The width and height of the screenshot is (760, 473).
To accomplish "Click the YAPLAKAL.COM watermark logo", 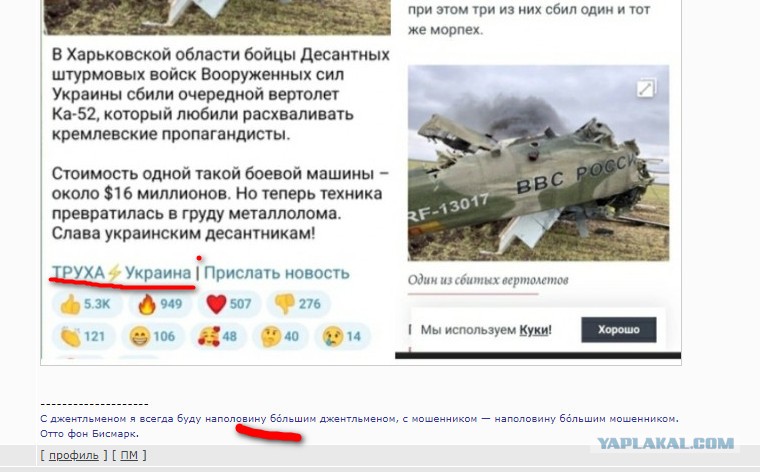I will pyautogui.click(x=665, y=443).
